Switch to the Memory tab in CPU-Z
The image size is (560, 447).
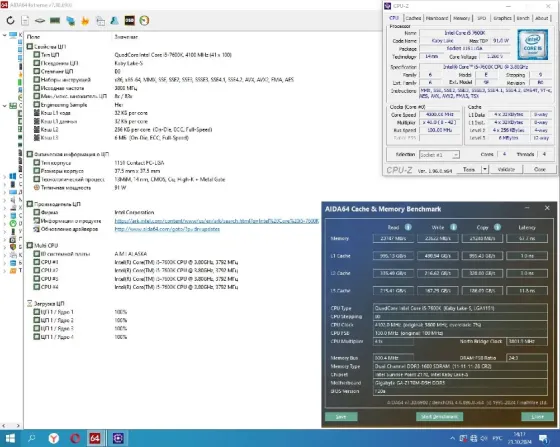[461, 18]
